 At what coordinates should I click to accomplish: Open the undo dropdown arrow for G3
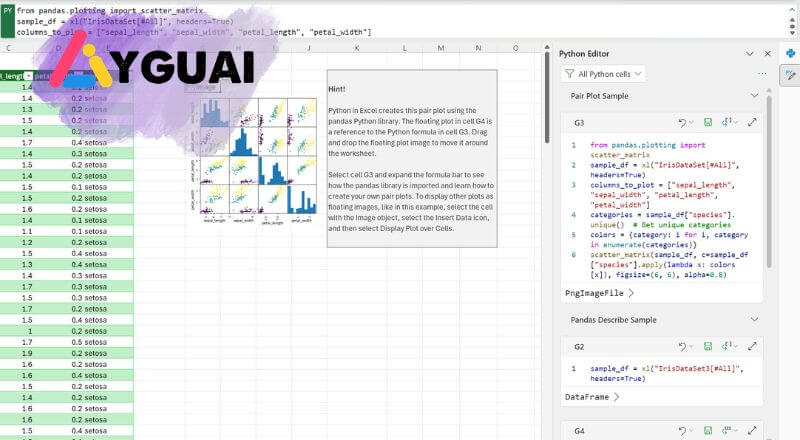point(691,123)
